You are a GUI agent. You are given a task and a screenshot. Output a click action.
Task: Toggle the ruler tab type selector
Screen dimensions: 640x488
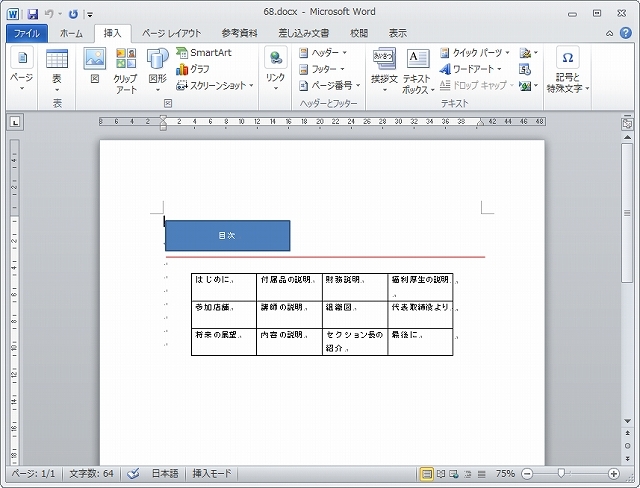click(16, 123)
